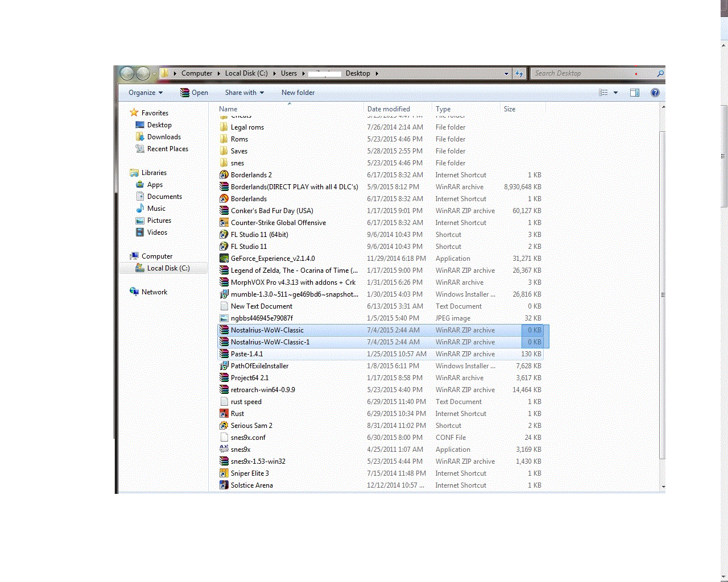The image size is (728, 582).
Task: Toggle the preview pane icon
Action: [x=635, y=93]
